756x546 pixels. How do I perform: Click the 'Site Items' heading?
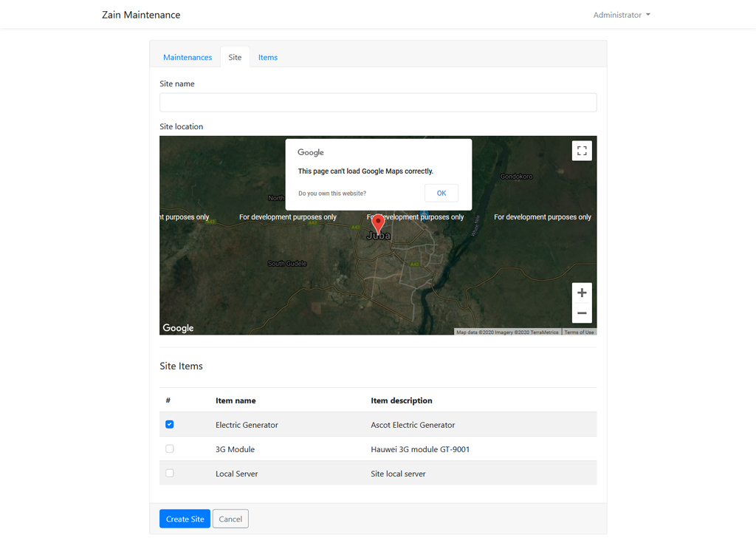coord(182,366)
